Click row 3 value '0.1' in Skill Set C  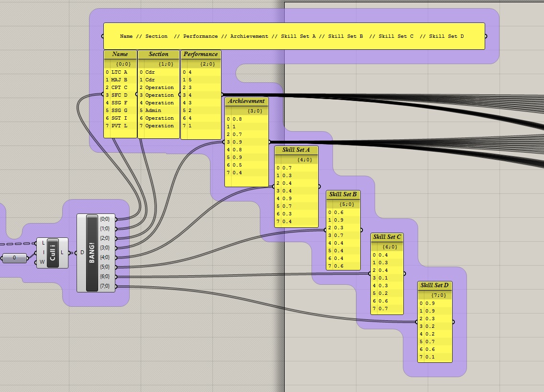[387, 278]
